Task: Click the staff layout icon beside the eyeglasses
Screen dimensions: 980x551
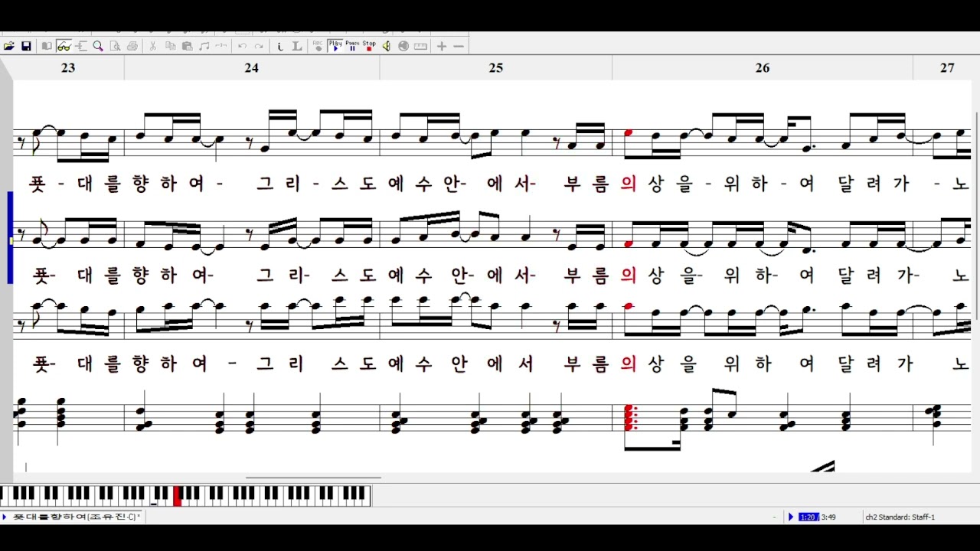Action: [x=81, y=47]
